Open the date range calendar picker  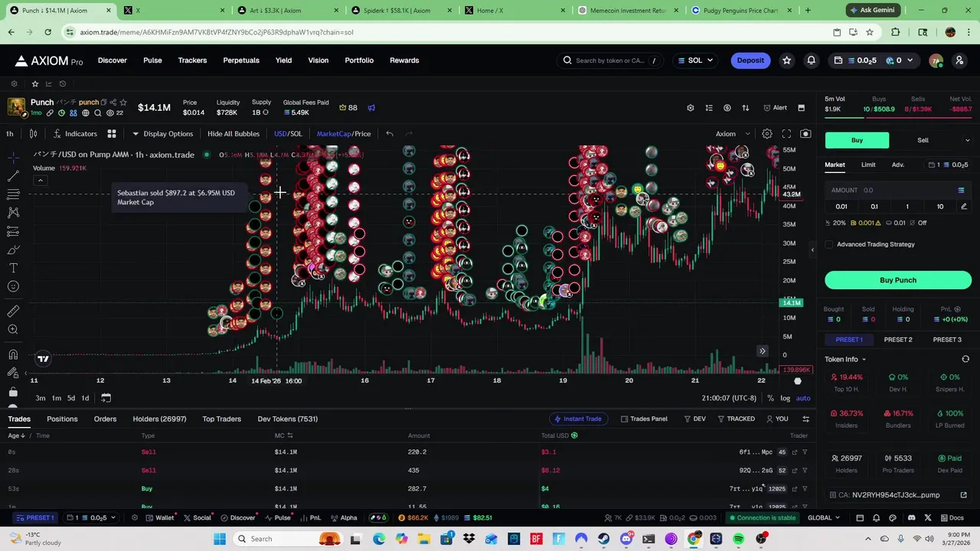106,398
